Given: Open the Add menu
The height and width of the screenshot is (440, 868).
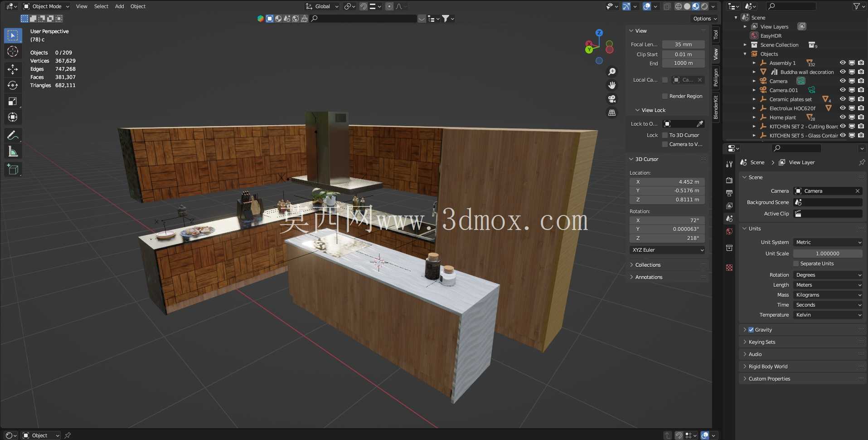Looking at the screenshot, I should [x=119, y=6].
